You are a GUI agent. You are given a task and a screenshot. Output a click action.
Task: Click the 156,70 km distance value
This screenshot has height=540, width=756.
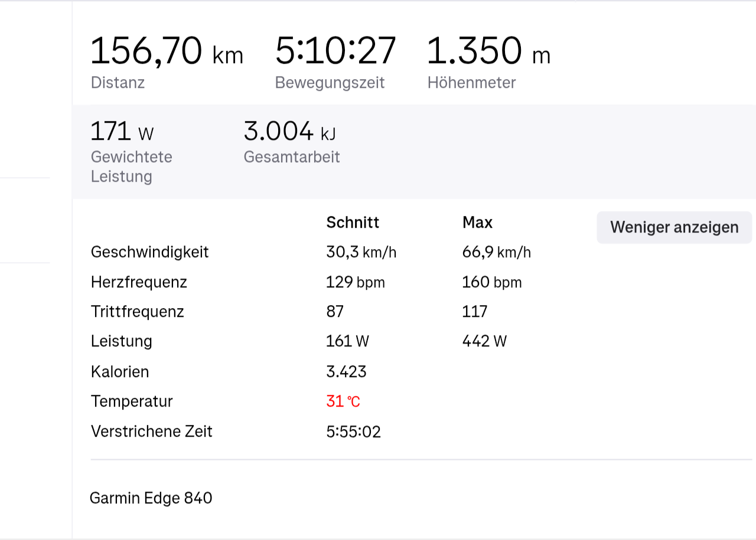167,51
